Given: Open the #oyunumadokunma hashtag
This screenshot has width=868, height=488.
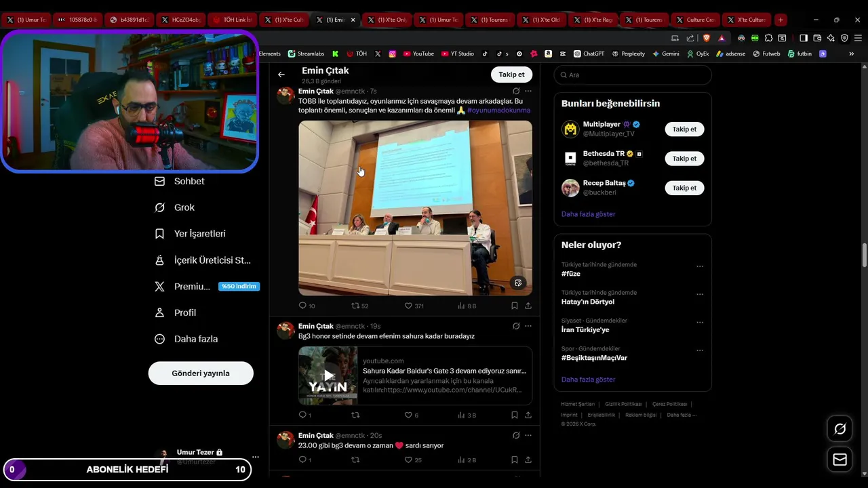Looking at the screenshot, I should [x=498, y=110].
